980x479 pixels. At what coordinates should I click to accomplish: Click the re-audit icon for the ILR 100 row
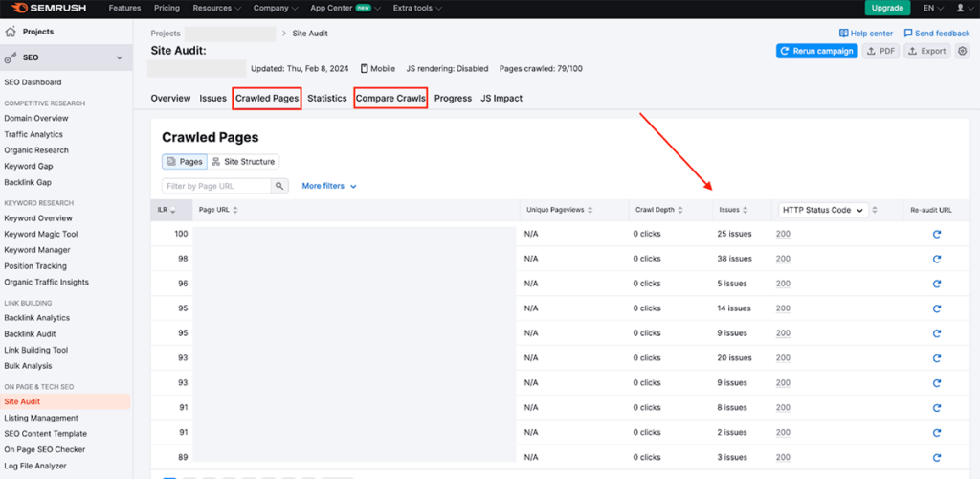(x=936, y=234)
